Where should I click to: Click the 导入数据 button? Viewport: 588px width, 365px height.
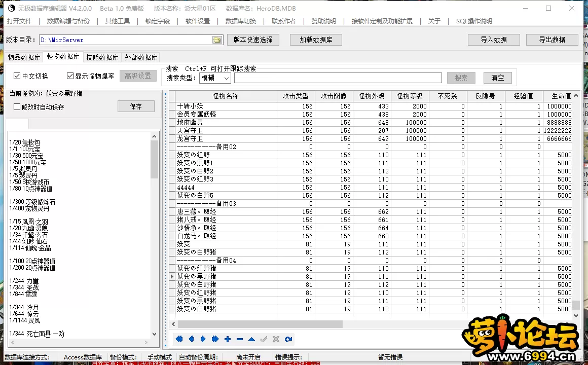pos(494,40)
